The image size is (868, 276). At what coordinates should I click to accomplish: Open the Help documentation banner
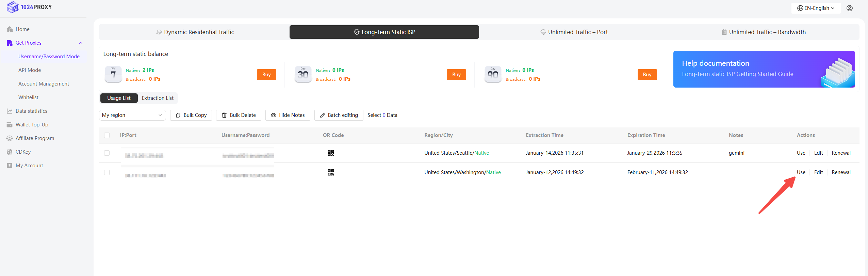tap(764, 69)
